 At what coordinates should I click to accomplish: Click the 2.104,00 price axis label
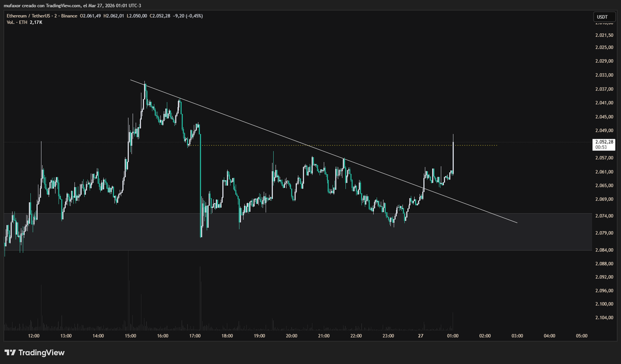(604, 317)
